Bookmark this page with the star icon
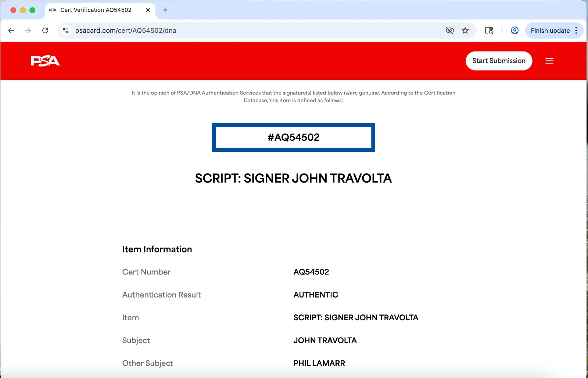The height and width of the screenshot is (378, 588). (465, 30)
